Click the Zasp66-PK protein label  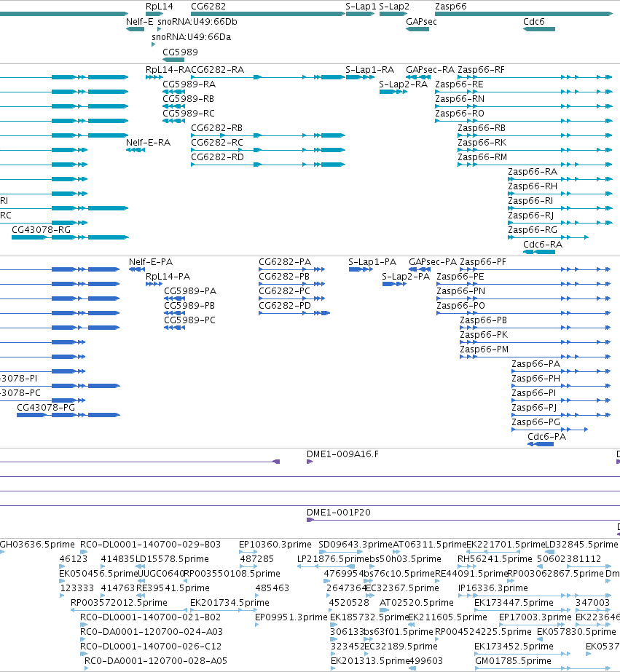484,335
